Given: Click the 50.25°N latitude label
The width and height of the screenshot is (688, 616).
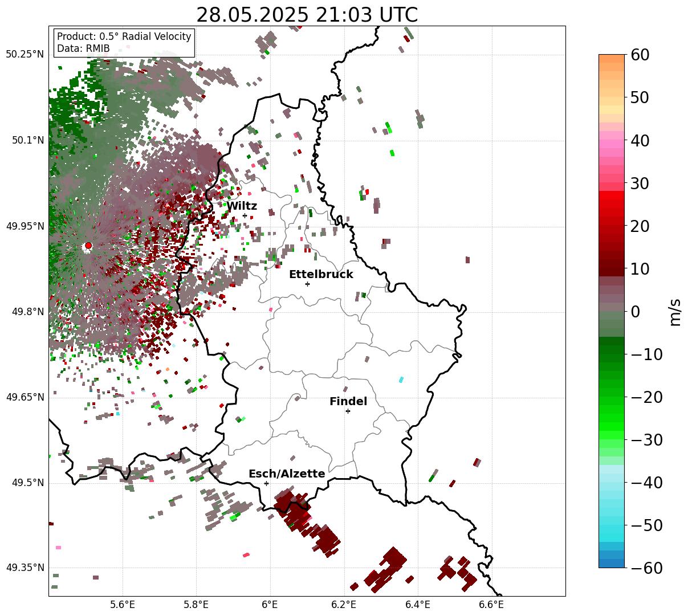Looking at the screenshot, I should tap(25, 55).
